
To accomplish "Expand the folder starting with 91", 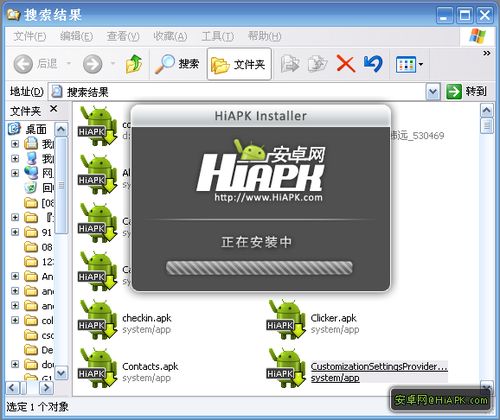I will pos(15,232).
